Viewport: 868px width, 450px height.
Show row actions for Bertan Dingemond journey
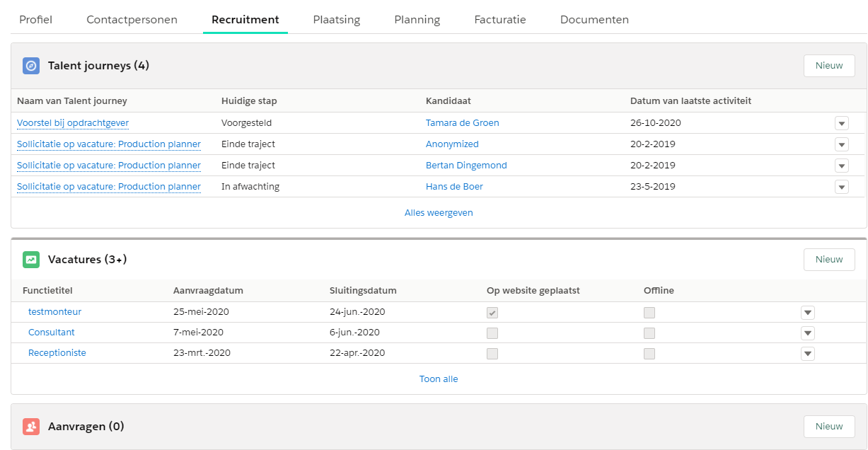coord(841,166)
